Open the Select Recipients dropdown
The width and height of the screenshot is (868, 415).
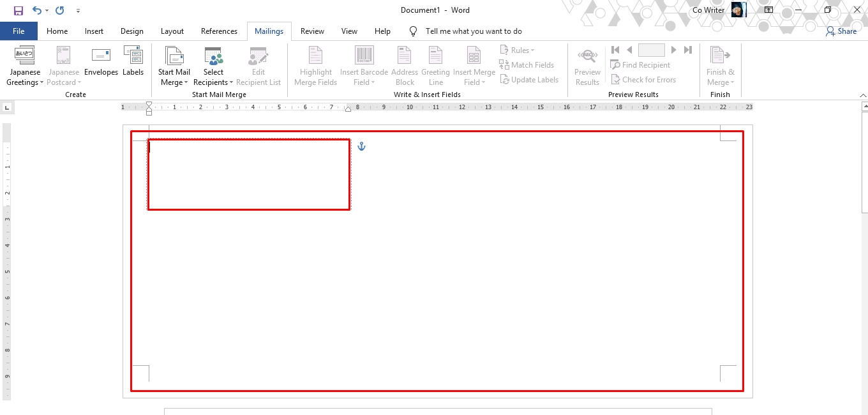(x=213, y=65)
